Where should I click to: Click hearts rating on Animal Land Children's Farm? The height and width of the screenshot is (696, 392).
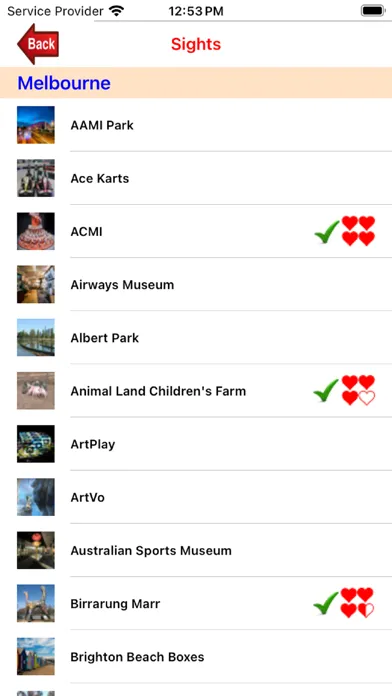pyautogui.click(x=358, y=390)
